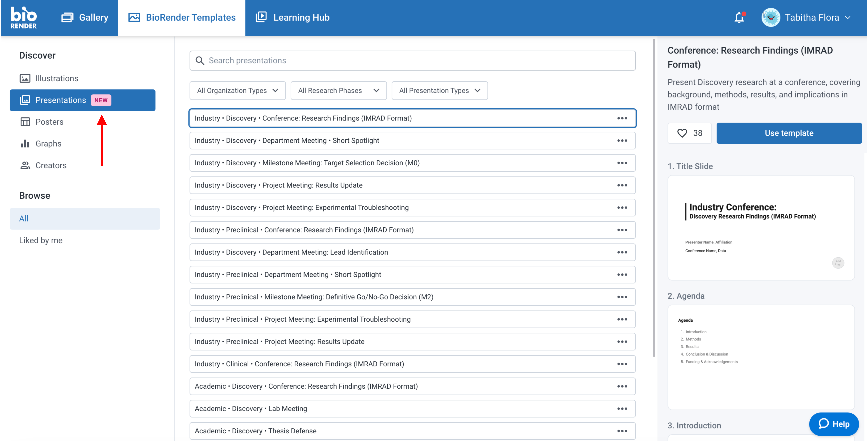Screen dimensions: 868x443
Task: Click the search magnifier icon
Action: 200,61
